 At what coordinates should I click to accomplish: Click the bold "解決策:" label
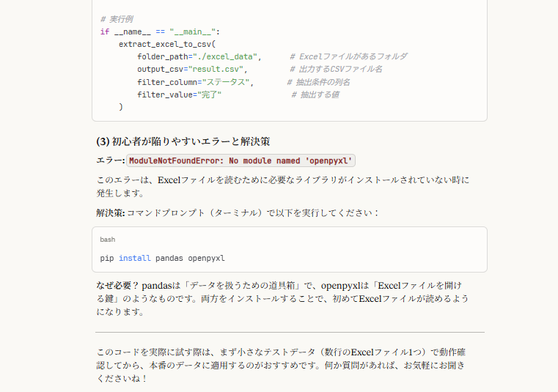(110, 212)
